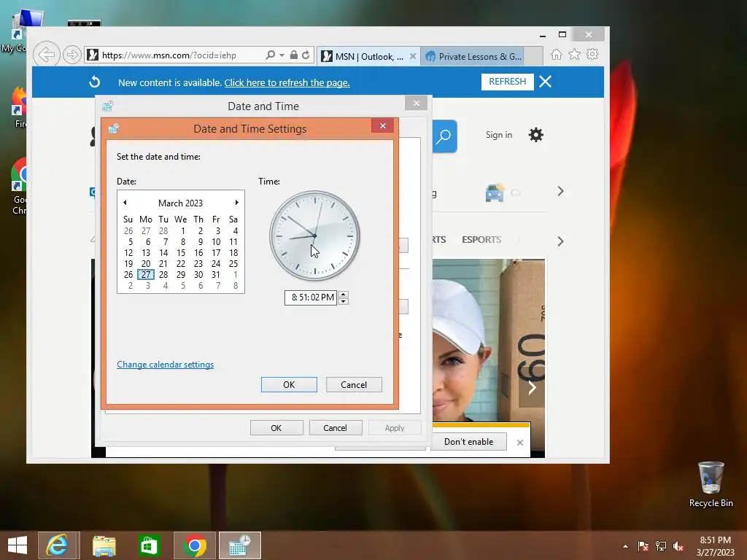Viewport: 747px width, 560px height.
Task: Close the MSN | Outlook tab
Action: (413, 56)
